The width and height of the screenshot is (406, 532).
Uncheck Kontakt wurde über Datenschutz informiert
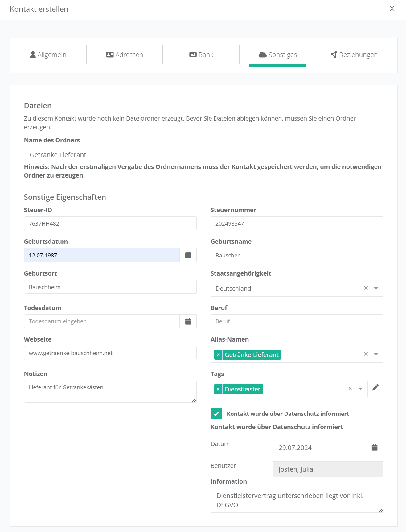click(216, 414)
